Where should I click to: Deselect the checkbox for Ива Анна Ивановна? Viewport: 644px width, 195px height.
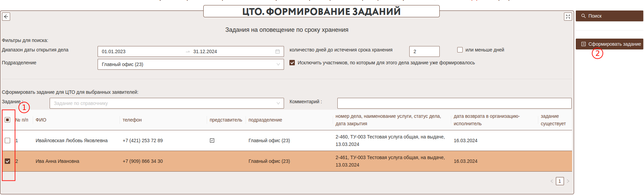click(x=7, y=161)
